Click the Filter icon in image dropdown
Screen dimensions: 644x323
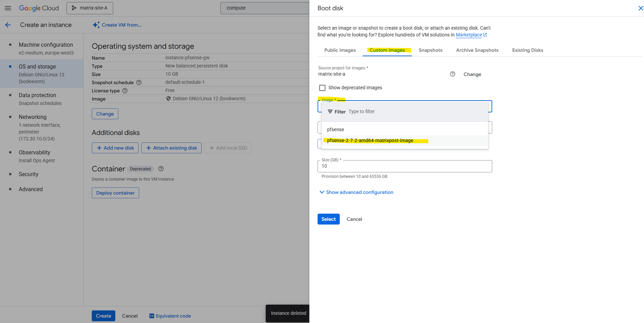[x=330, y=112]
